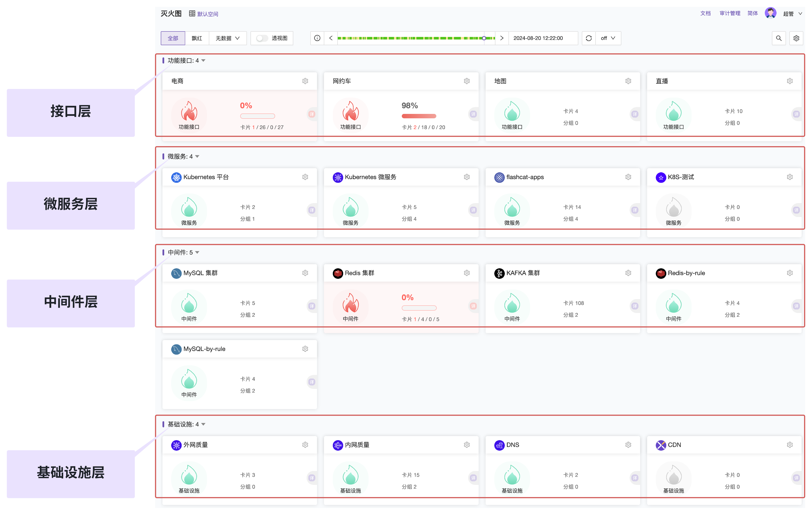Click 卡片 108 text in KAFKA 集群
This screenshot has height=515, width=812.
point(573,304)
